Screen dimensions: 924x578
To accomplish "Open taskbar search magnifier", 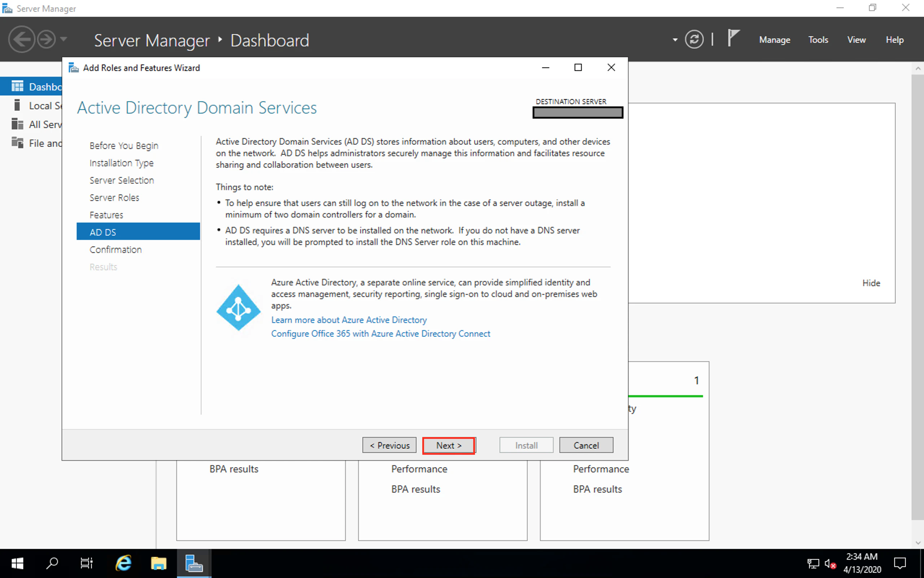I will (x=52, y=563).
